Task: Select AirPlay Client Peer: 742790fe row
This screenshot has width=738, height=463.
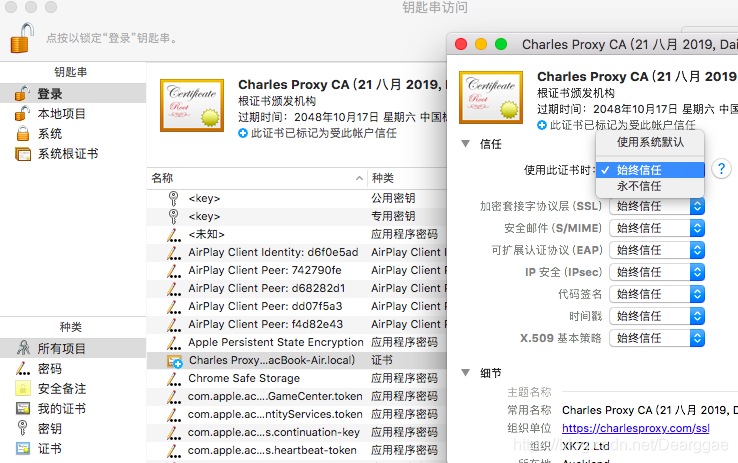Action: [x=297, y=270]
